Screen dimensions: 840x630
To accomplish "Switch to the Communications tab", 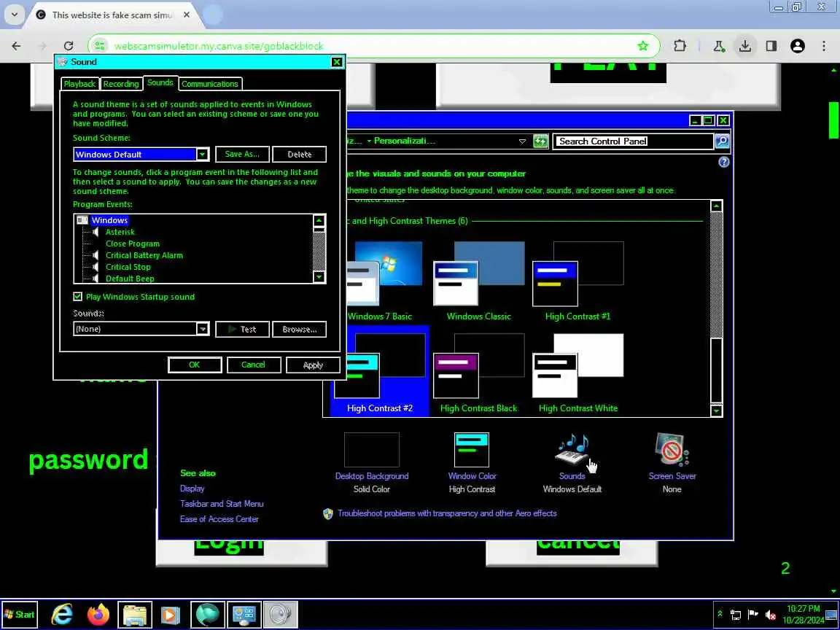I will (x=210, y=84).
